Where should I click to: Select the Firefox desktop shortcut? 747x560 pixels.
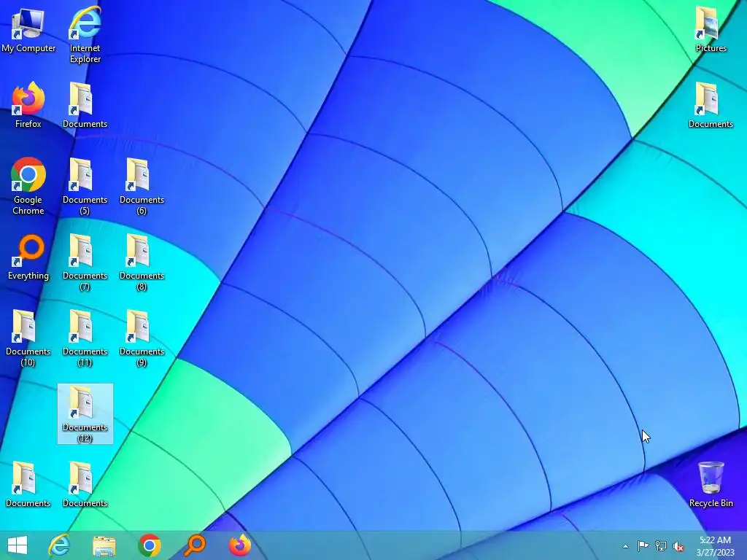28,105
